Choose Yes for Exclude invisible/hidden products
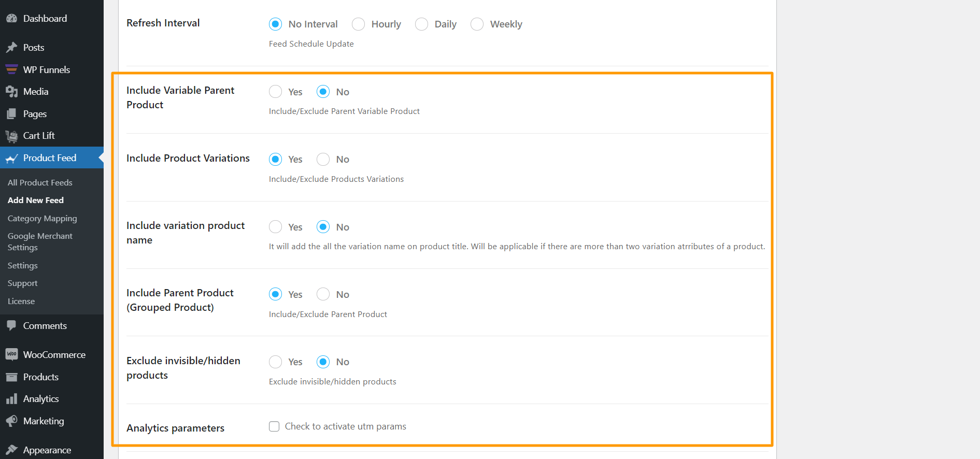Viewport: 980px width, 459px height. click(275, 362)
